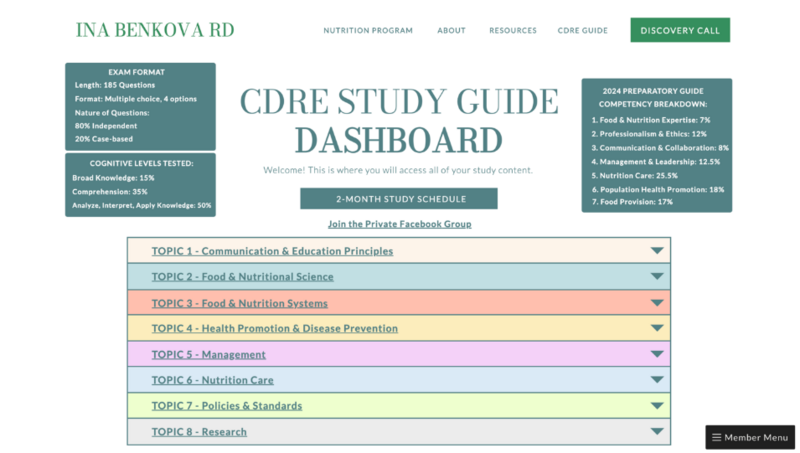Image resolution: width=800 pixels, height=453 pixels.
Task: Click Cognitive Levels Tested heading
Action: (141, 163)
